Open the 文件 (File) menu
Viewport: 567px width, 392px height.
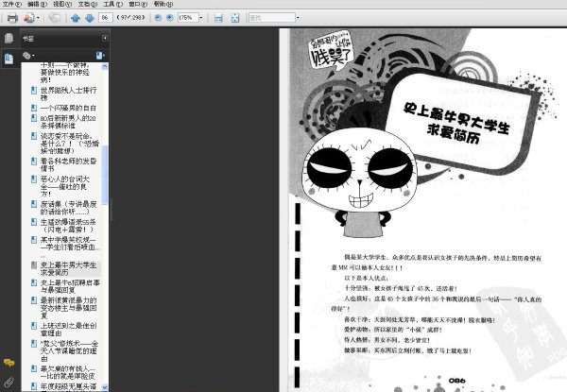point(12,4)
